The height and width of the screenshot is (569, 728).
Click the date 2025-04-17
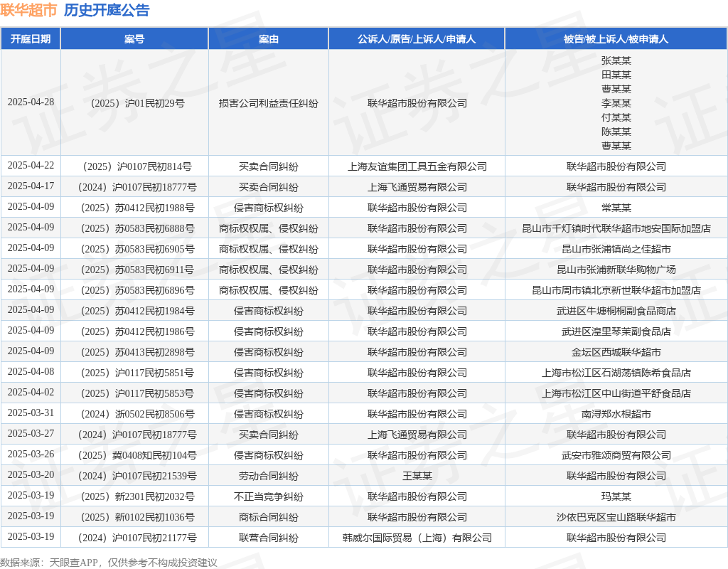31,186
